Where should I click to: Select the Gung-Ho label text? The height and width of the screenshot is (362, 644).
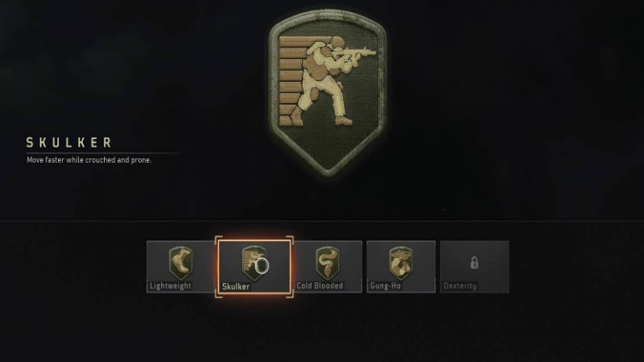385,286
